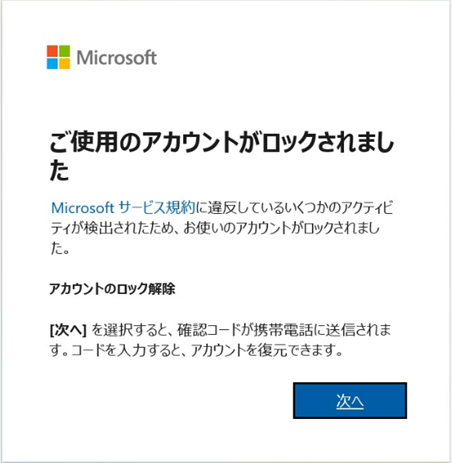Viewport: 452px width, 463px height.
Task: Open the Microsoft サービス規約 link
Action: [x=123, y=208]
